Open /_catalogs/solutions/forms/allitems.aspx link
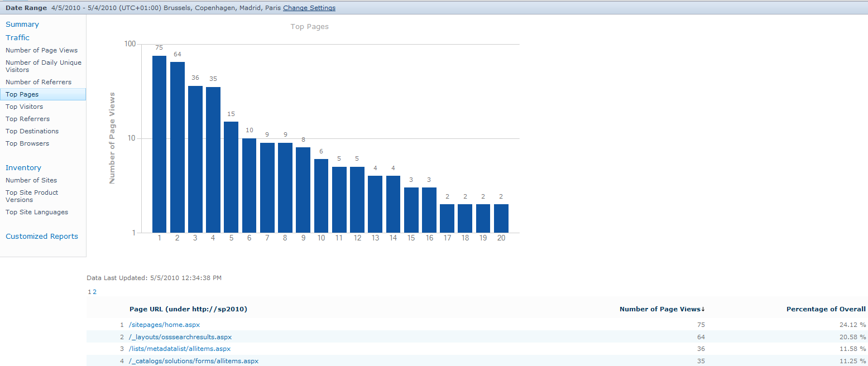Screen dimensions: 868x366 click(194, 361)
